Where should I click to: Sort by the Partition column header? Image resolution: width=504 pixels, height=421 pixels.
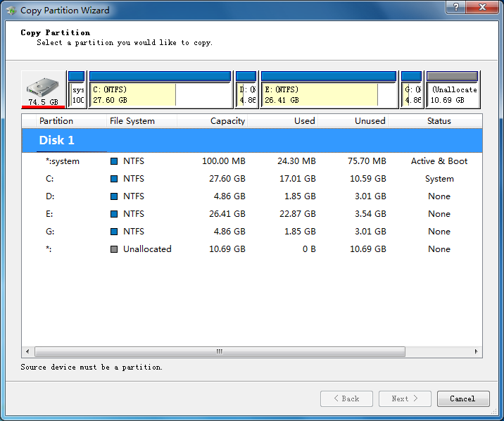click(x=71, y=121)
